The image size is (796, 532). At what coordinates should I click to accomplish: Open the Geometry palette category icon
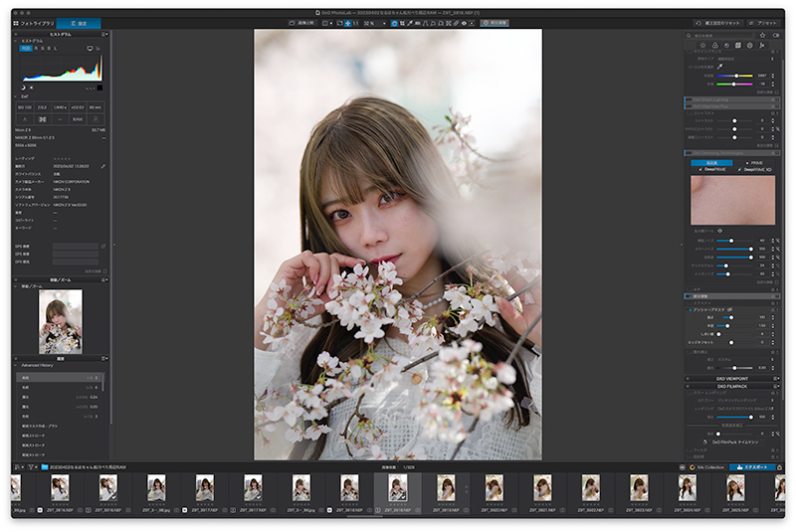pos(738,45)
